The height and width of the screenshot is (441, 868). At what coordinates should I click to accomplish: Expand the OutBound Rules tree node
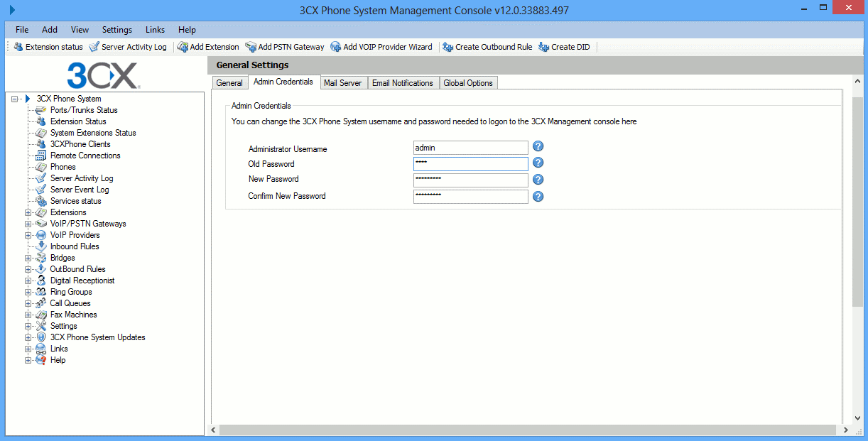28,269
